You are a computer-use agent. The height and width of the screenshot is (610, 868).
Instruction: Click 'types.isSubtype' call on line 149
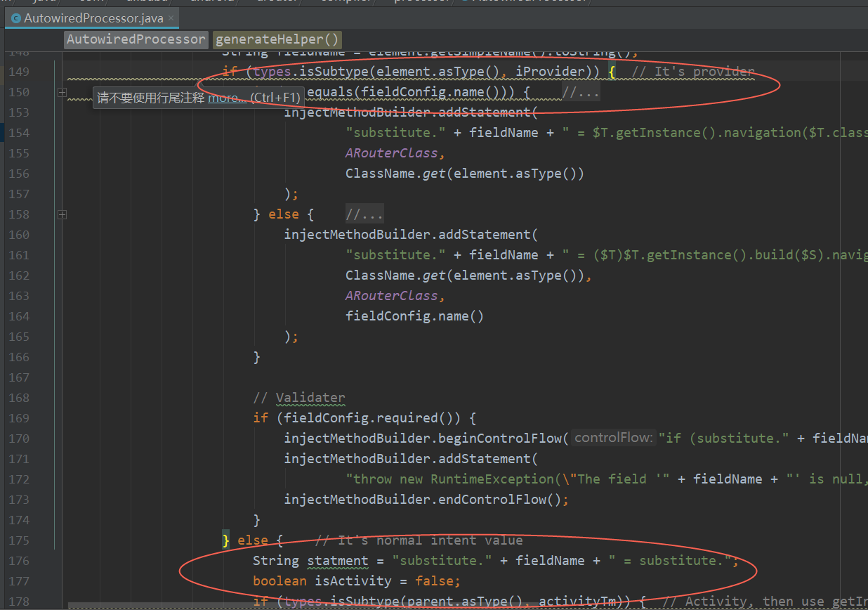point(311,72)
